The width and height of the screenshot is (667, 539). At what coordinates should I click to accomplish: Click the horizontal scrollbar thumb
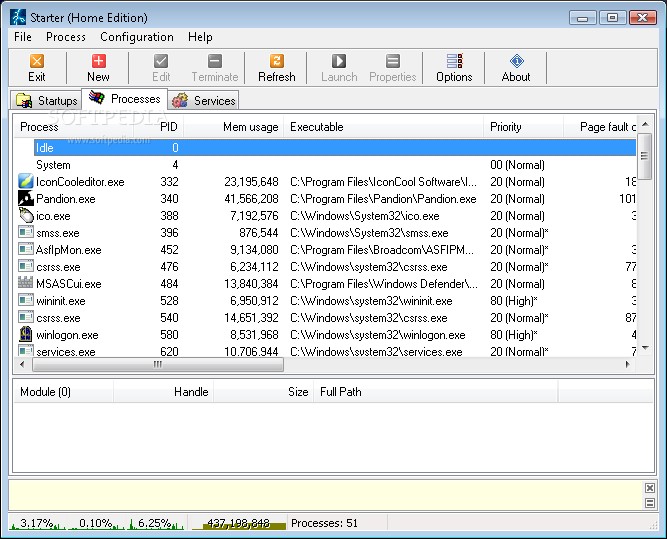(x=158, y=365)
